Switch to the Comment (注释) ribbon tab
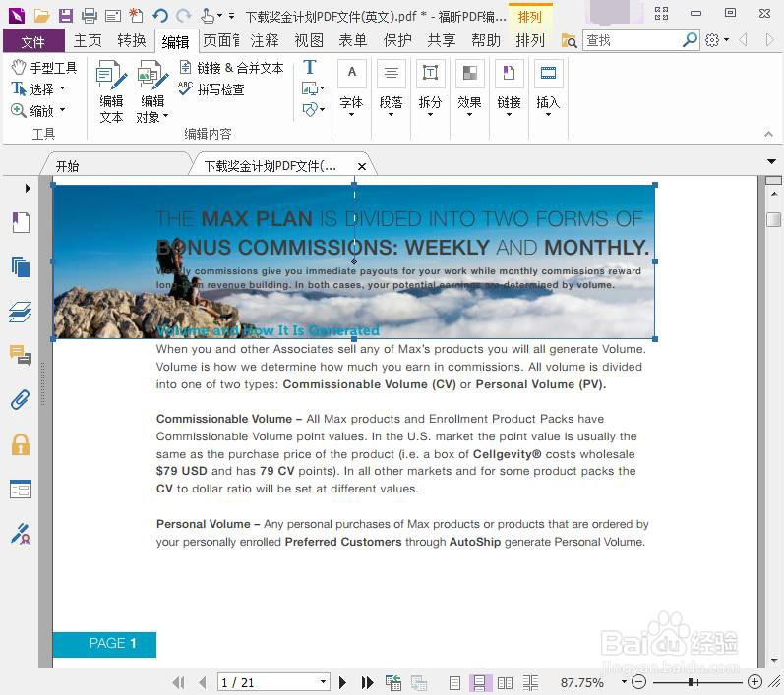784x695 pixels. pyautogui.click(x=265, y=40)
